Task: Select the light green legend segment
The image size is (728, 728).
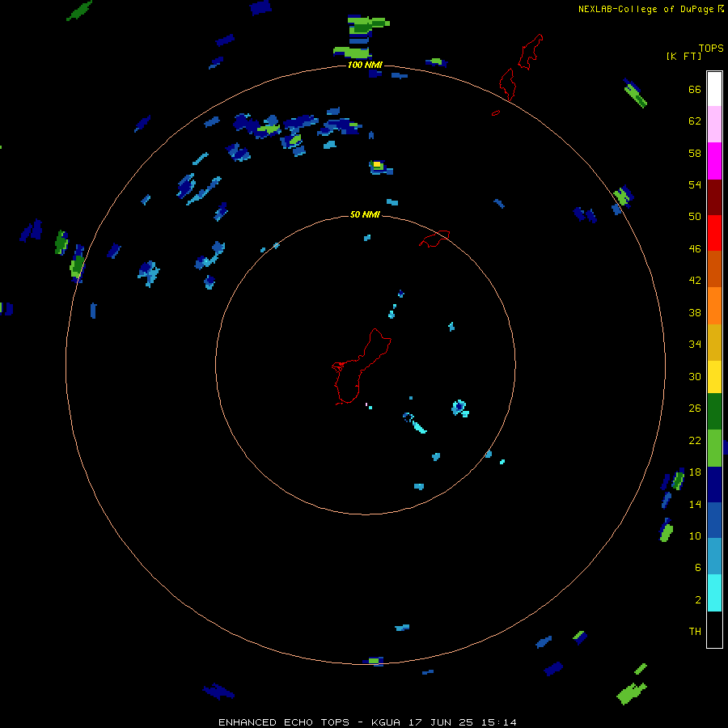Action: coord(714,448)
